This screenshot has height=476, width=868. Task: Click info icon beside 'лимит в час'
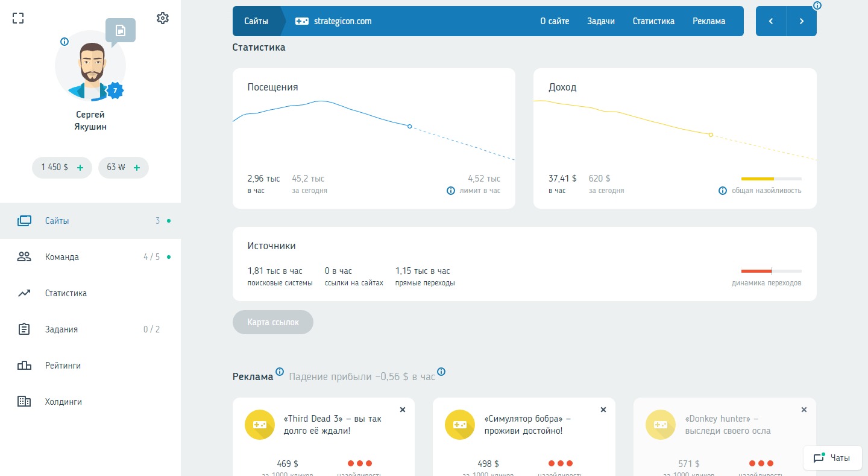(x=450, y=191)
